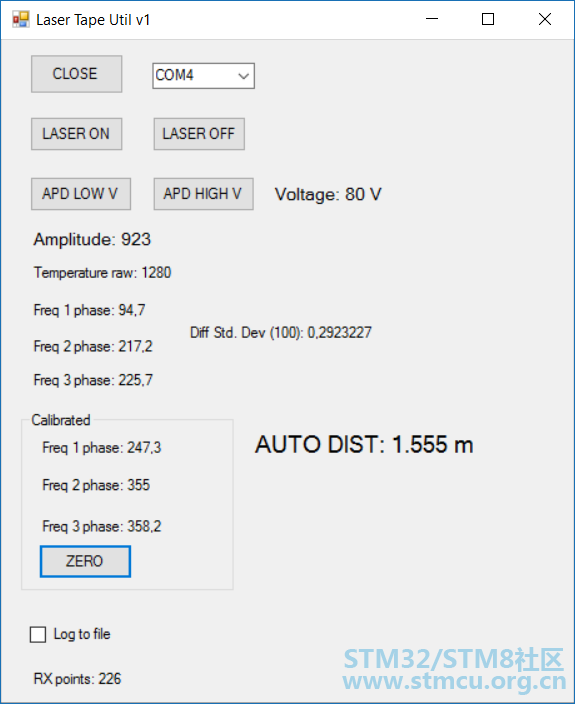Click the AUTO DIST: 1.555 m reading
The width and height of the screenshot is (575, 704).
tap(364, 444)
